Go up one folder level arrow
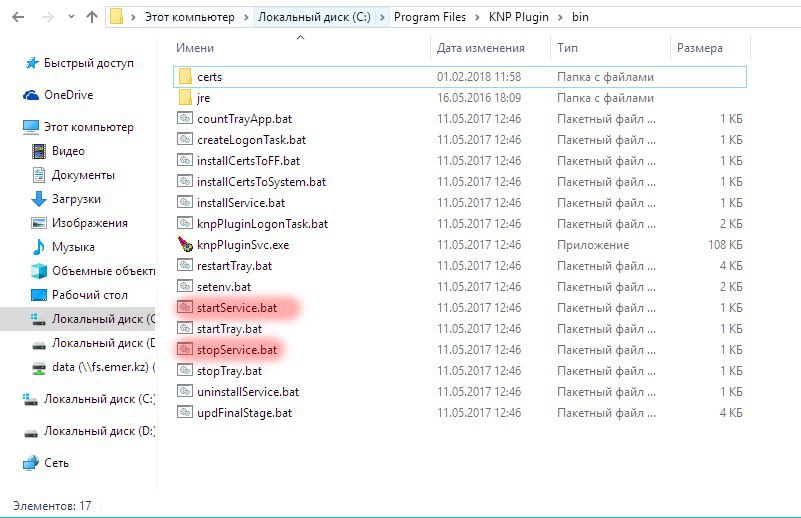This screenshot has height=518, width=801. (92, 17)
